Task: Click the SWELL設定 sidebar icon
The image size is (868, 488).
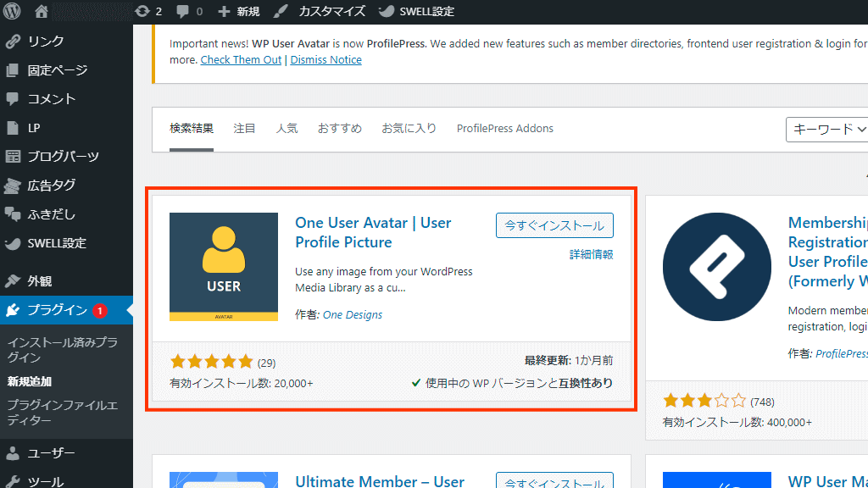Action: pyautogui.click(x=13, y=243)
